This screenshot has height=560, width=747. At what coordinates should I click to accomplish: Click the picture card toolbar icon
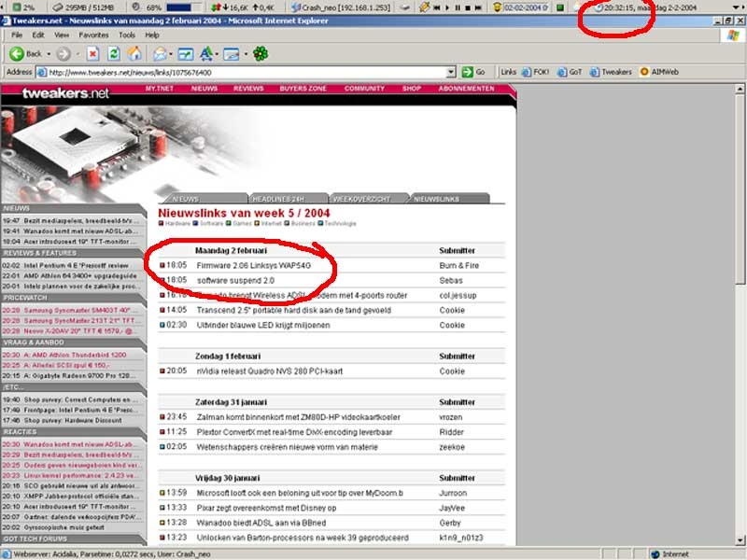coord(231,54)
